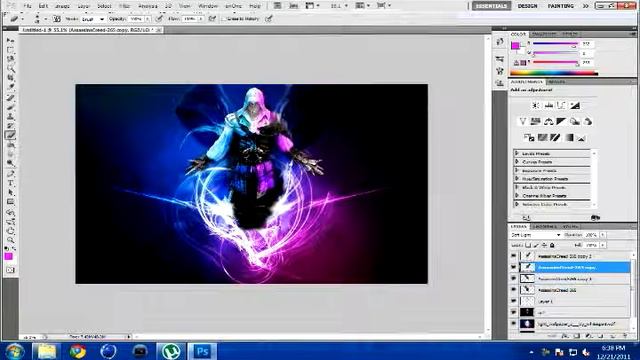
Task: Add a Black & White adjustment icon
Action: click(x=561, y=121)
